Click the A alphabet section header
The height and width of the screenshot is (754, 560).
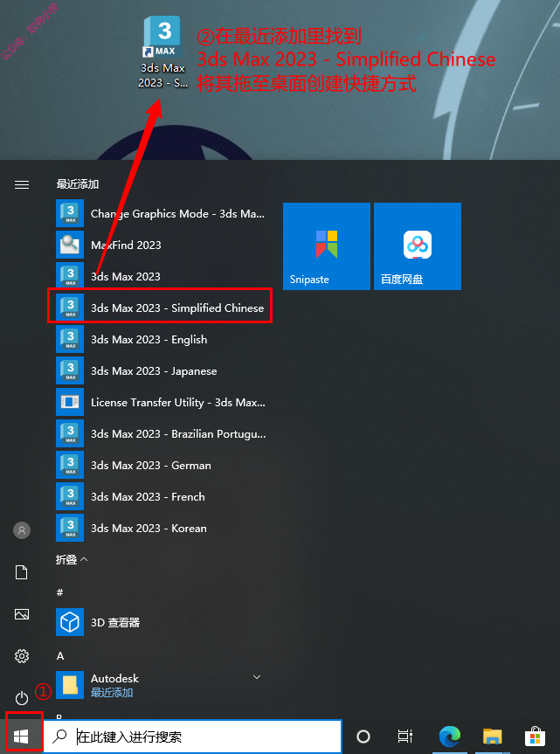[x=60, y=656]
